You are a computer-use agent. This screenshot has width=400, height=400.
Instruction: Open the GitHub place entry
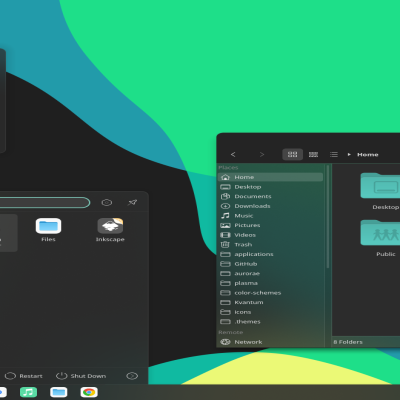(270, 264)
